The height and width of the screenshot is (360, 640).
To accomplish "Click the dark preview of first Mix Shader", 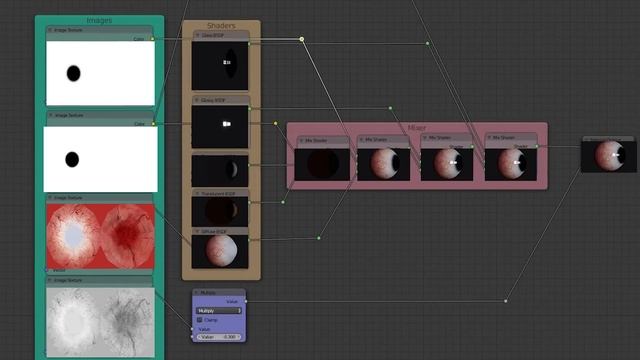I will pyautogui.click(x=322, y=164).
